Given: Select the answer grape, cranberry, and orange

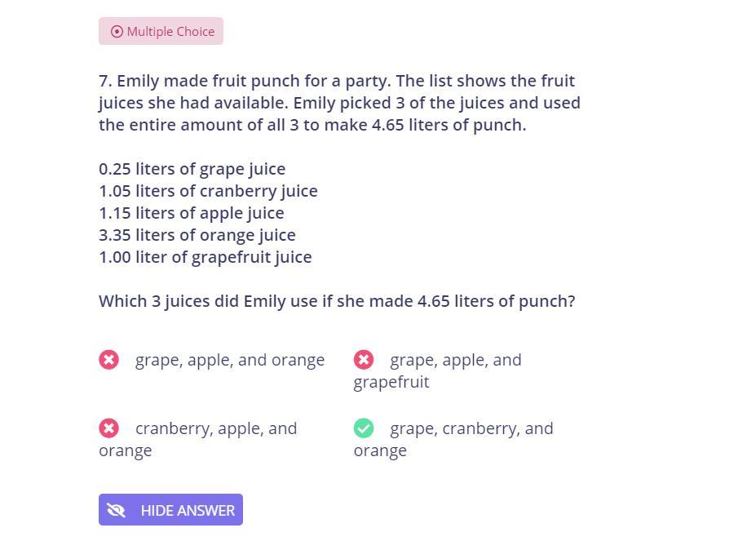Looking at the screenshot, I should (471, 428).
